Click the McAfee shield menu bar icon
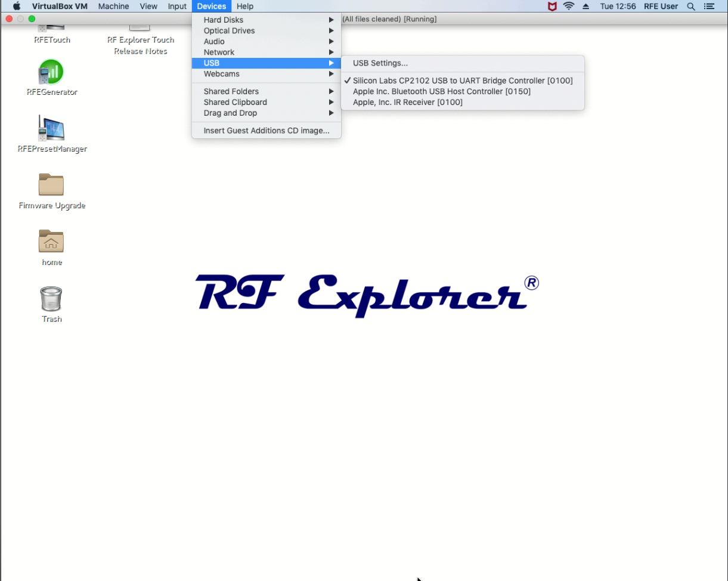 click(x=552, y=7)
